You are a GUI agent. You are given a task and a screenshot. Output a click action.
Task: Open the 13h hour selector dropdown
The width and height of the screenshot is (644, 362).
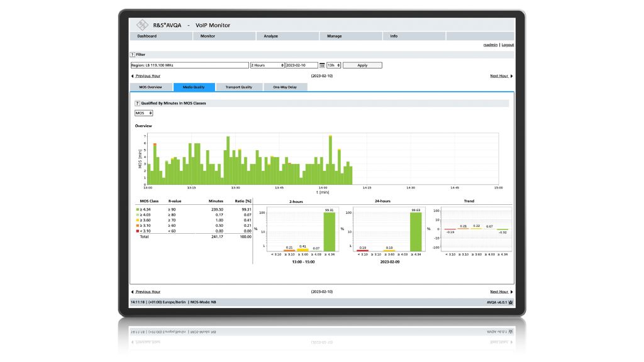coord(333,65)
